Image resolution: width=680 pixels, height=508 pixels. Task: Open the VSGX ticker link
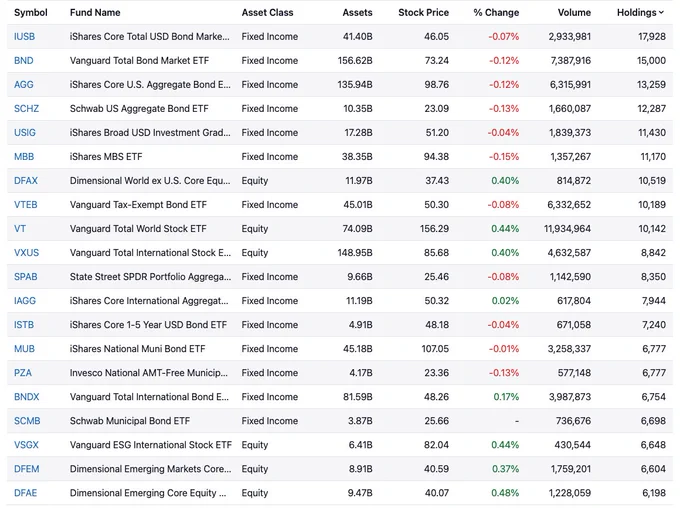coord(26,445)
